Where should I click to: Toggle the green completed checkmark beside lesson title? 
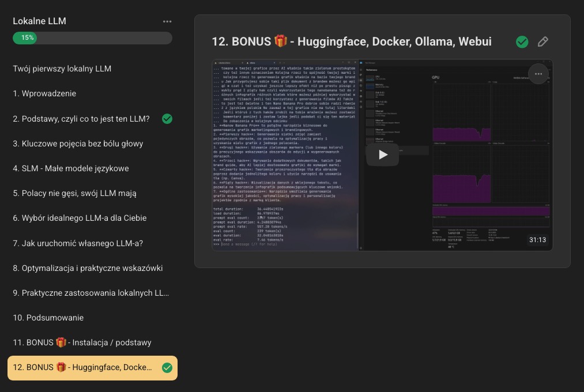click(522, 42)
